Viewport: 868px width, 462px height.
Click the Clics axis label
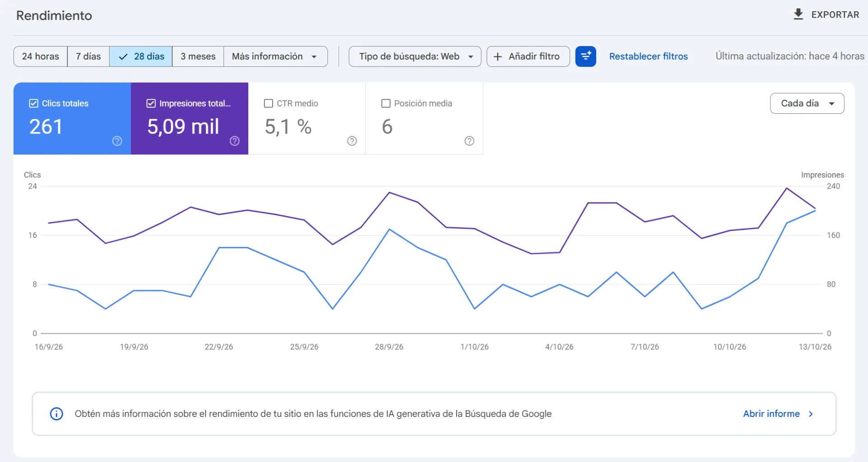tap(32, 175)
